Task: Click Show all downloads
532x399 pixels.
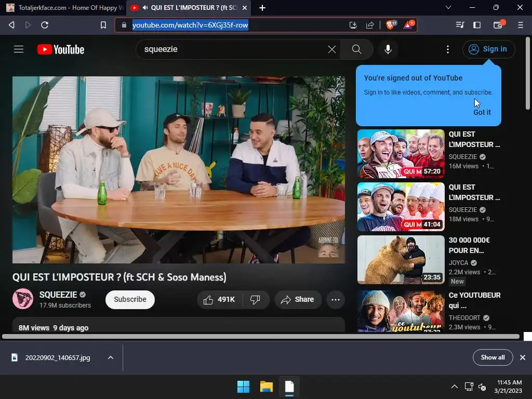Action: tap(493, 357)
